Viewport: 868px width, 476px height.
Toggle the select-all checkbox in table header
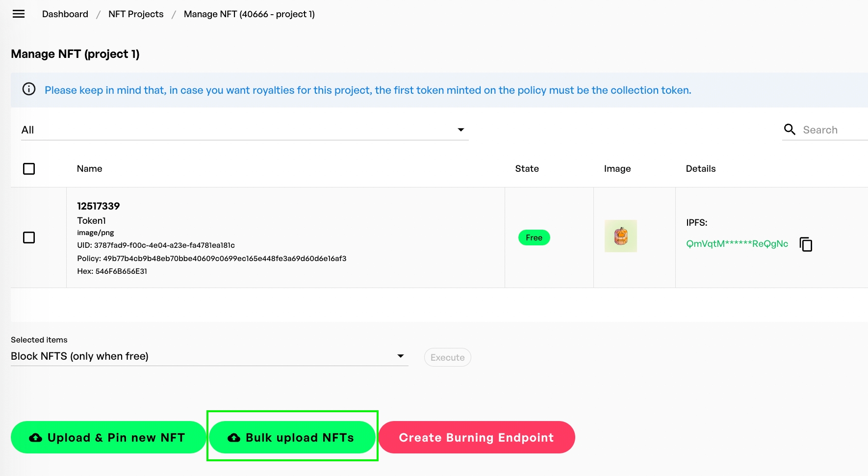pos(29,169)
